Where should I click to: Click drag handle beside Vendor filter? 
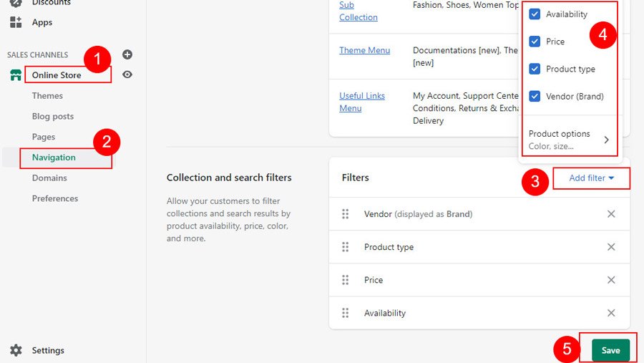tap(346, 214)
